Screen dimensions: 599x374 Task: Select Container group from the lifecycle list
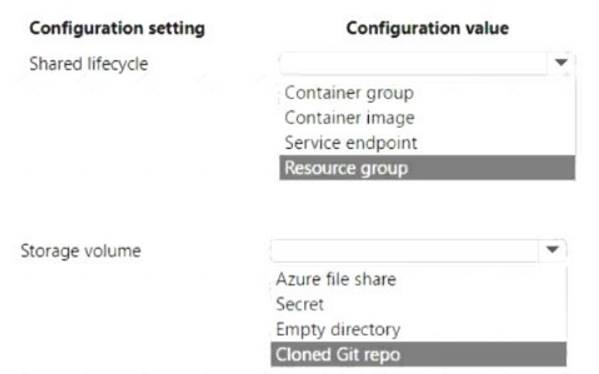click(x=427, y=93)
